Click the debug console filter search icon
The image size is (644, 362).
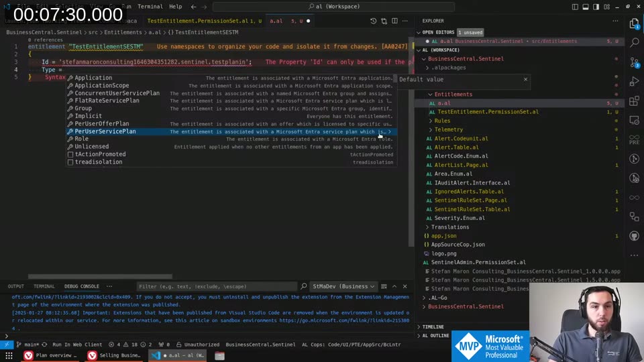pos(303,286)
